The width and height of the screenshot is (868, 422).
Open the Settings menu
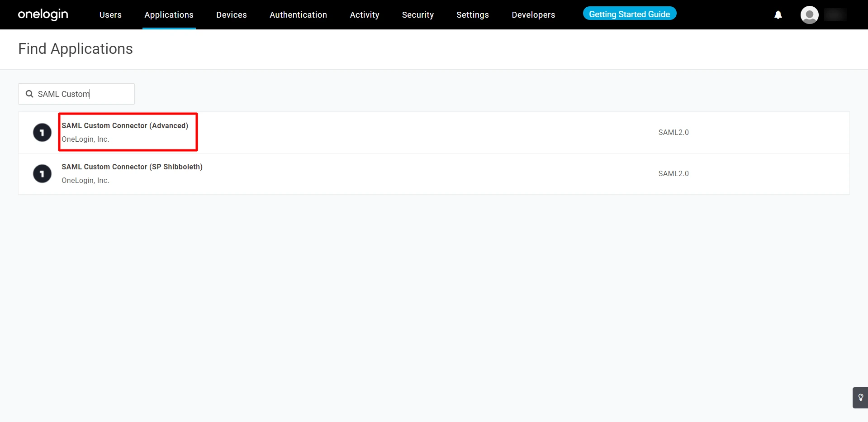point(473,15)
